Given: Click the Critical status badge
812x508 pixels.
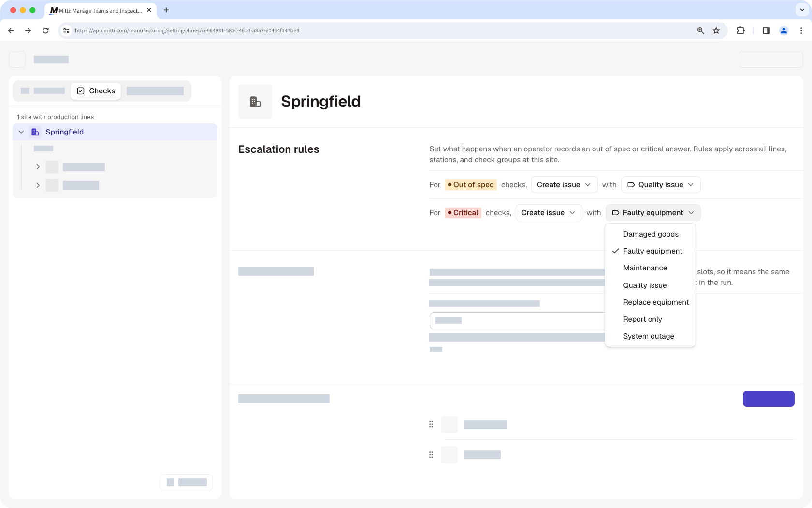Looking at the screenshot, I should (463, 213).
